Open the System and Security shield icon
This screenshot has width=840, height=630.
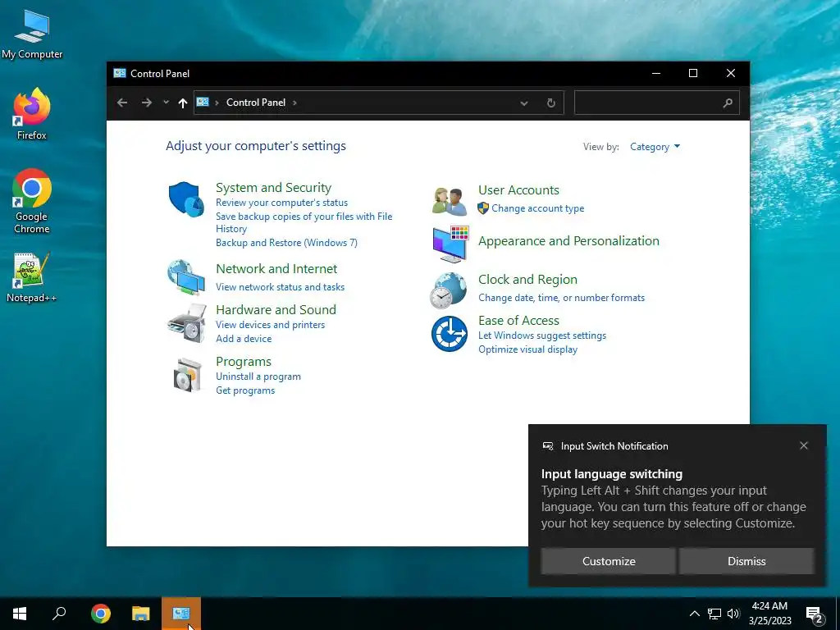tap(186, 199)
